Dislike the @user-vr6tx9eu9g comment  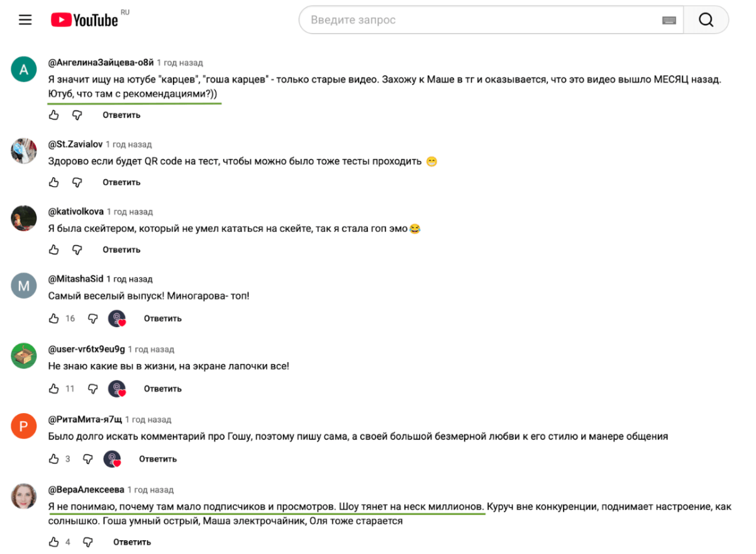click(93, 389)
